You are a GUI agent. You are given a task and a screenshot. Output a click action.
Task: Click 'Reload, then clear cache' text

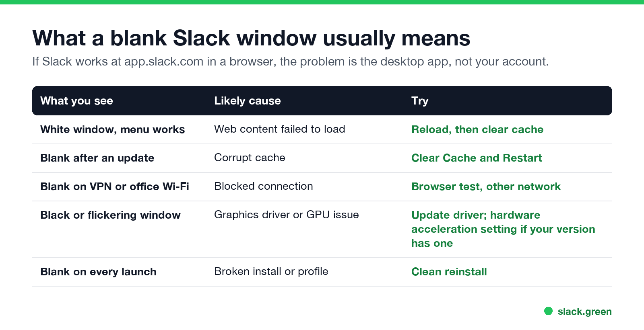point(477,129)
